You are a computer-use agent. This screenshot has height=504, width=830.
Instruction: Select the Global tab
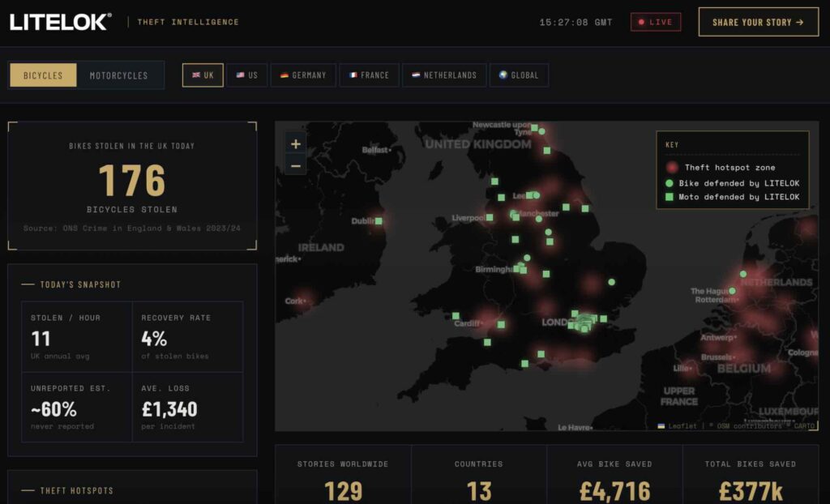click(x=519, y=75)
